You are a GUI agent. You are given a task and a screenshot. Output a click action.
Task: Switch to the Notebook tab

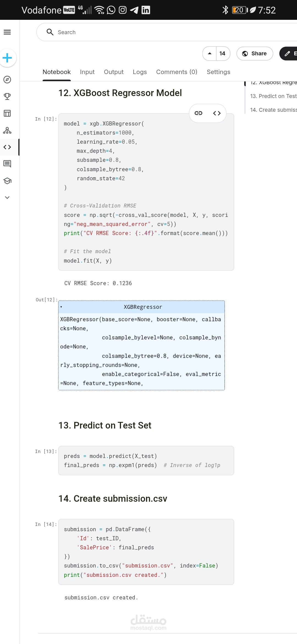[57, 72]
